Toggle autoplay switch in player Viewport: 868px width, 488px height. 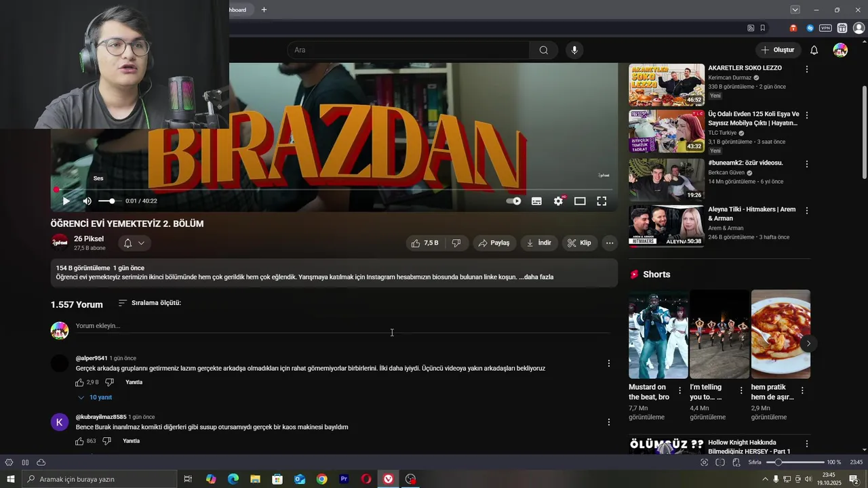[513, 201]
